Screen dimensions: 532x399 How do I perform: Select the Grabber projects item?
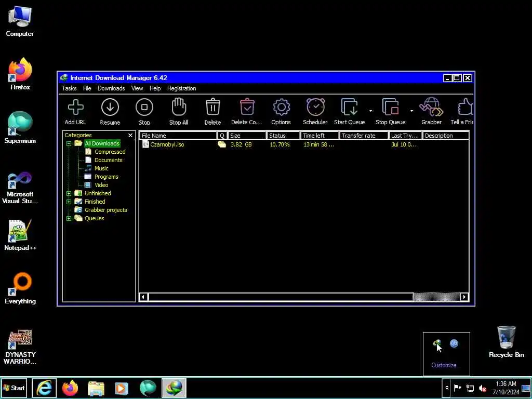click(105, 210)
